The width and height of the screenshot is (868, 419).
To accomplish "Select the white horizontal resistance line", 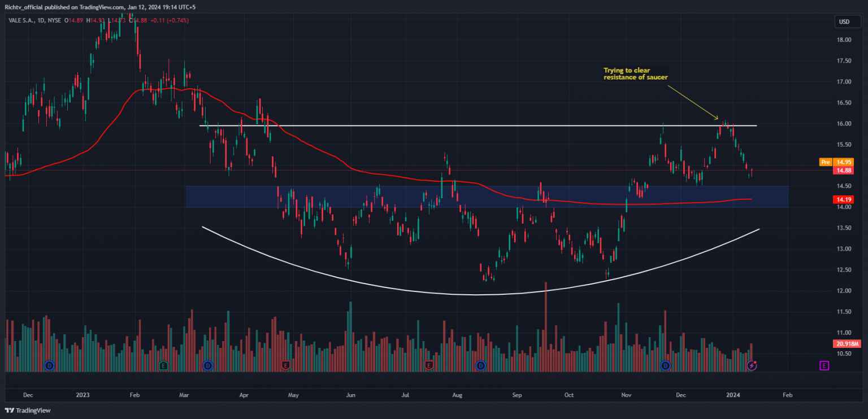I will coord(478,125).
